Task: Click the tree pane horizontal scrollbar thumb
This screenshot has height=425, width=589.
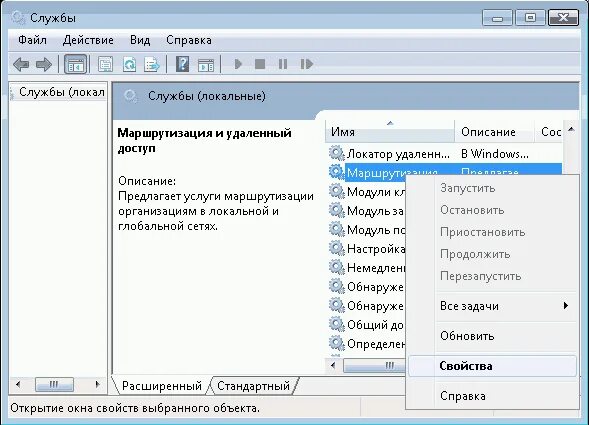Action: pyautogui.click(x=54, y=384)
